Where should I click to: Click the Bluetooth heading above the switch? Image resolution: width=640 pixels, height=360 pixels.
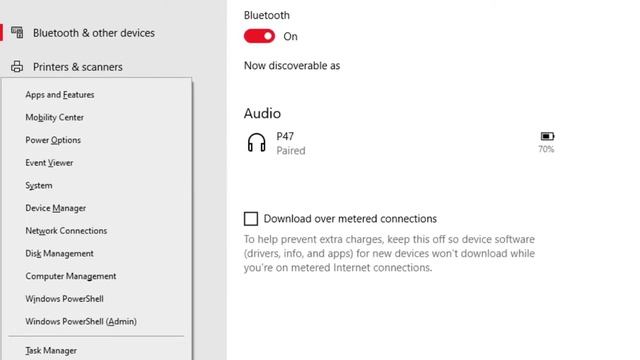click(267, 16)
